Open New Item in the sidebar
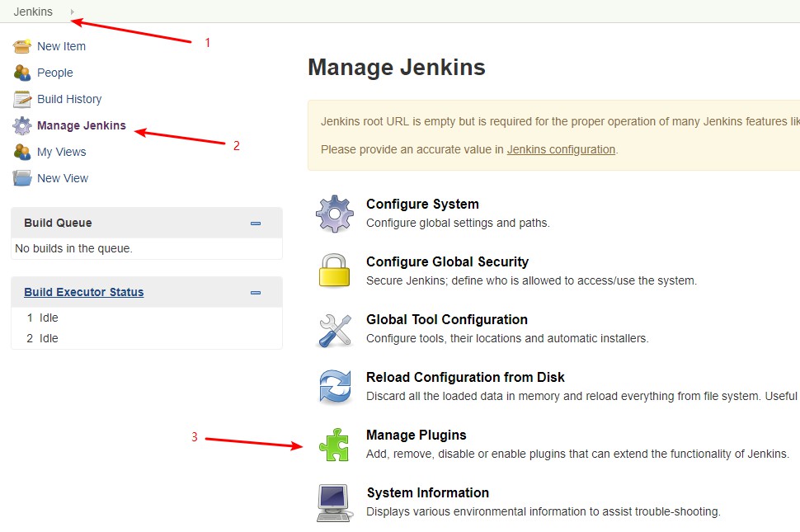Image resolution: width=800 pixels, height=532 pixels. [61, 46]
